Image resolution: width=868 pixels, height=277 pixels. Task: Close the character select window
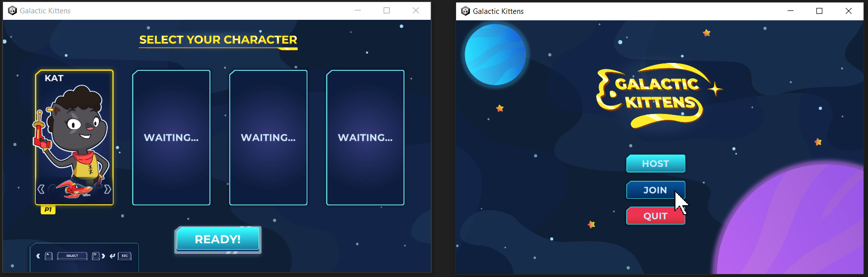click(x=416, y=10)
